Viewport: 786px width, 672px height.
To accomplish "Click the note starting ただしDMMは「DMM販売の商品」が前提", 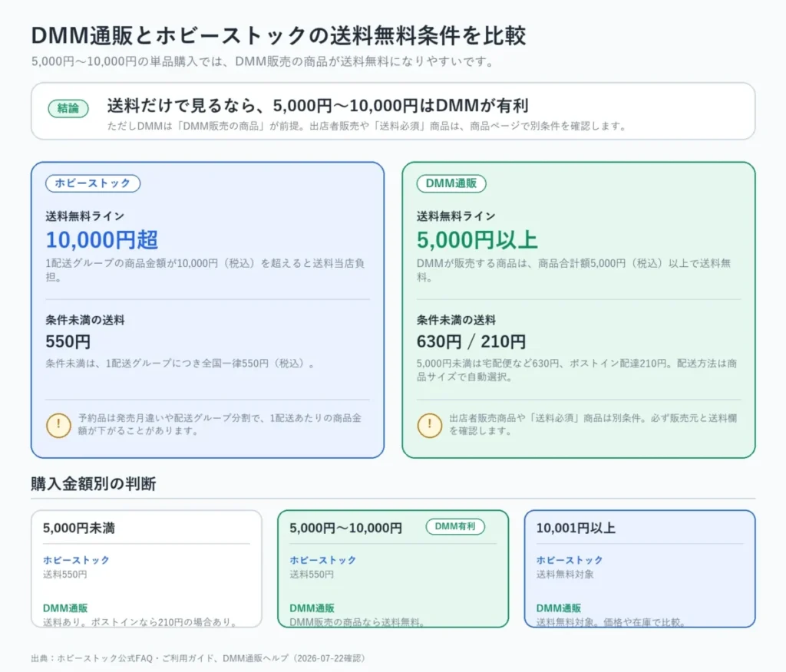I will pyautogui.click(x=368, y=127).
